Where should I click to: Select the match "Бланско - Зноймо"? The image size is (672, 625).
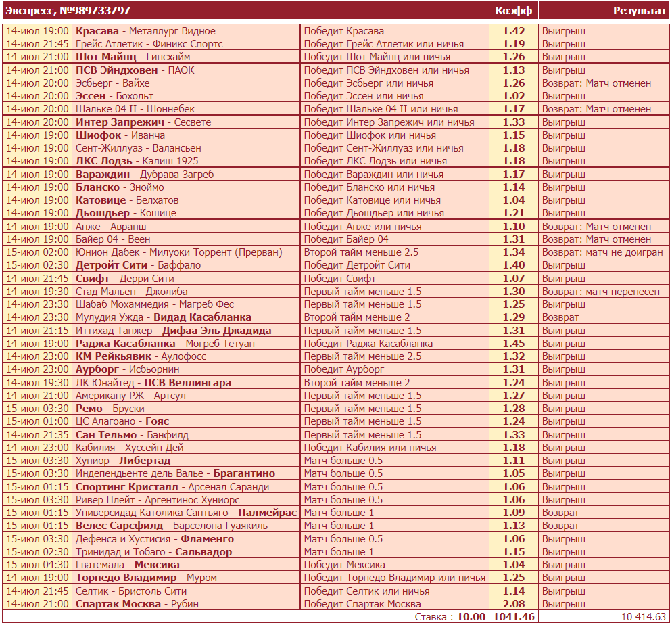tap(120, 187)
